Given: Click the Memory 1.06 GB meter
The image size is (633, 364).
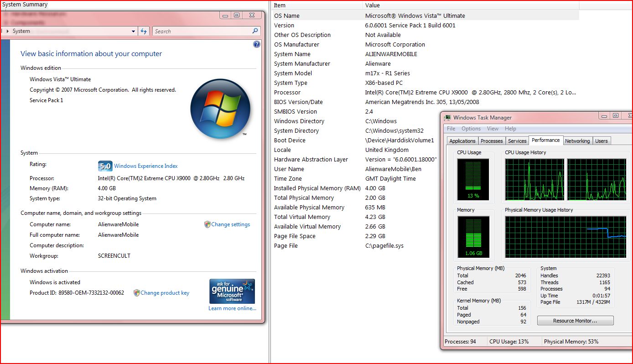Looking at the screenshot, I should click(473, 237).
